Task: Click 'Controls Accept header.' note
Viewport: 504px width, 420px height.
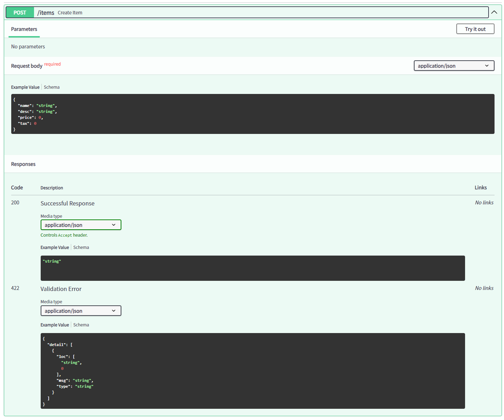Action: coord(64,235)
